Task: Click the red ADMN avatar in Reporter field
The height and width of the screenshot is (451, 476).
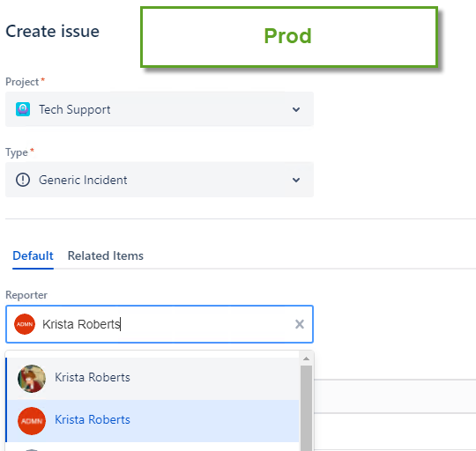Action: point(25,324)
